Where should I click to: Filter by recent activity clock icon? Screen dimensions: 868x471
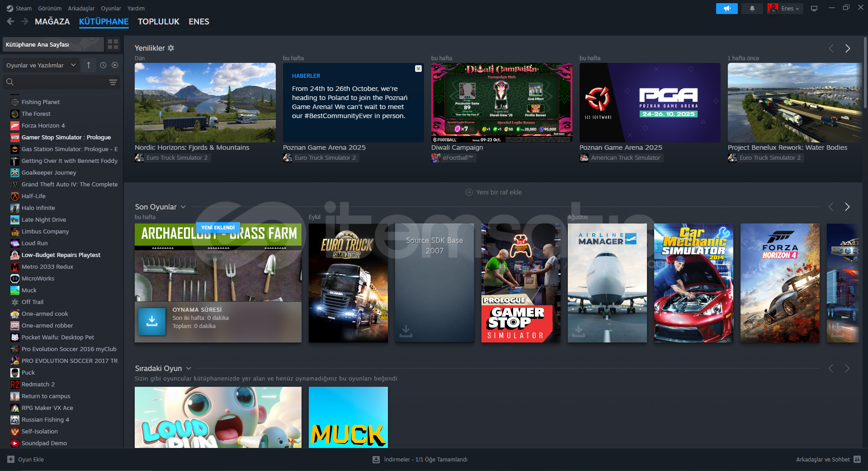[x=103, y=65]
